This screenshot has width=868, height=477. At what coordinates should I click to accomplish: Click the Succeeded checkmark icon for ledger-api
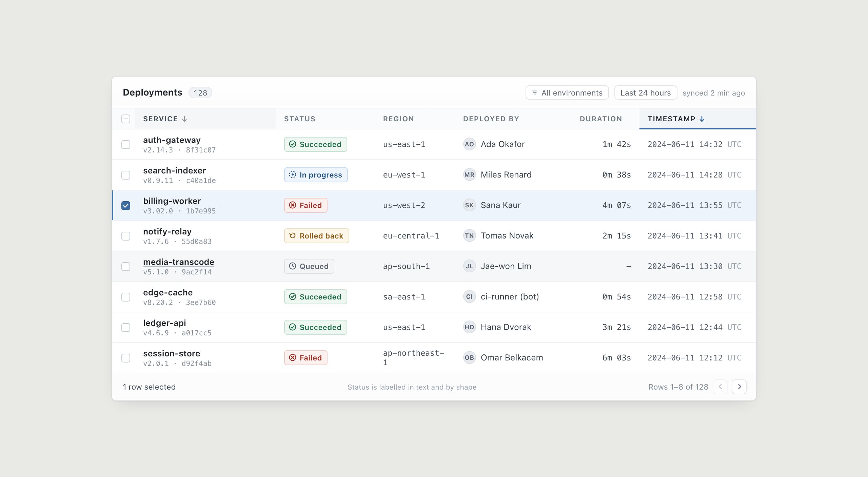tap(292, 327)
